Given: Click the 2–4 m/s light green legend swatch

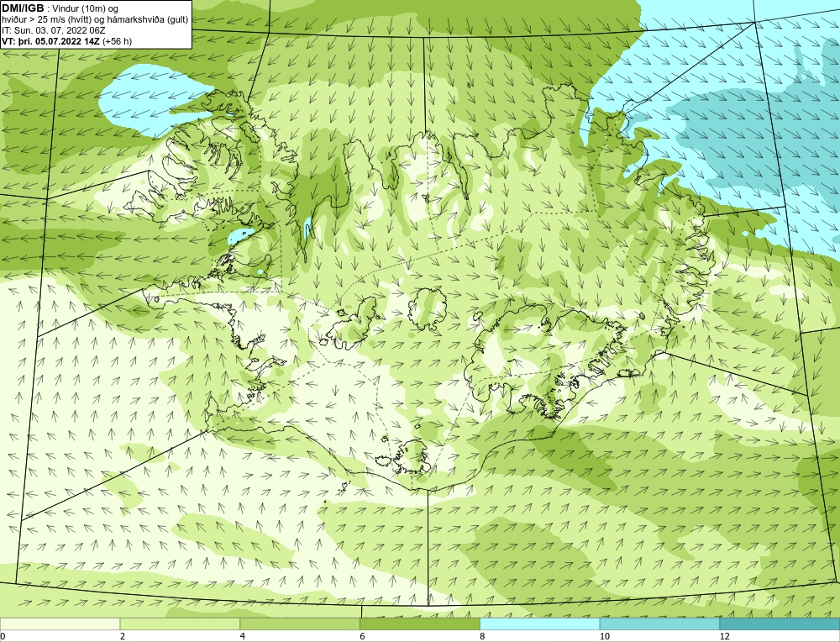Looking at the screenshot, I should tap(180, 624).
